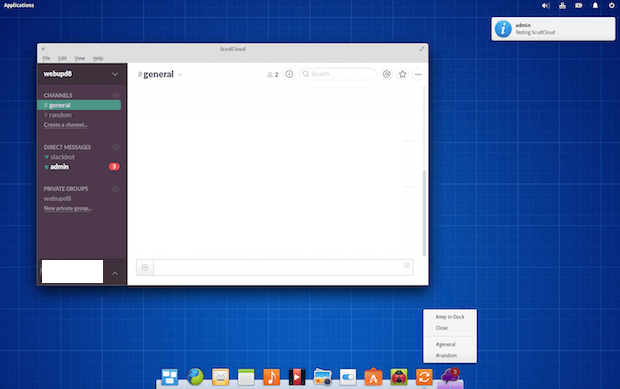Show the member count icon showing 2
Viewport: 620px width, 389px height.
272,74
